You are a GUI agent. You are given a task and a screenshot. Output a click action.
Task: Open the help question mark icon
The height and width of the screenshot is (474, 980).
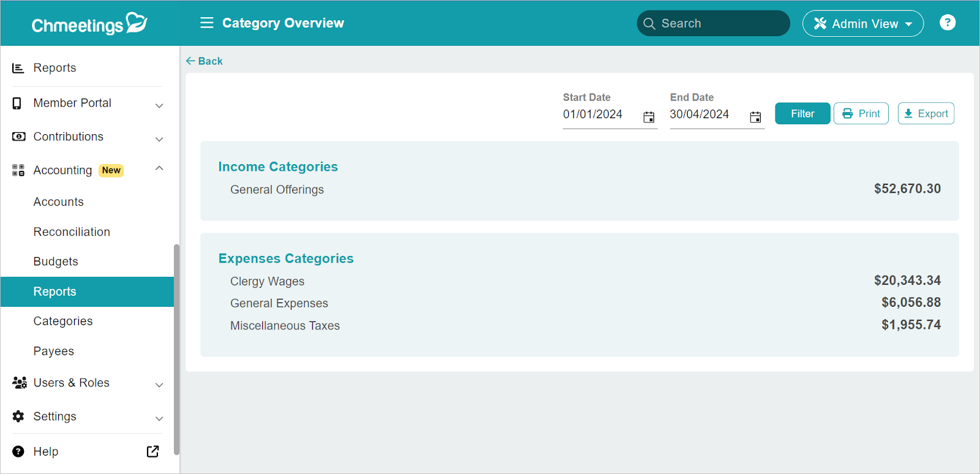(x=947, y=23)
